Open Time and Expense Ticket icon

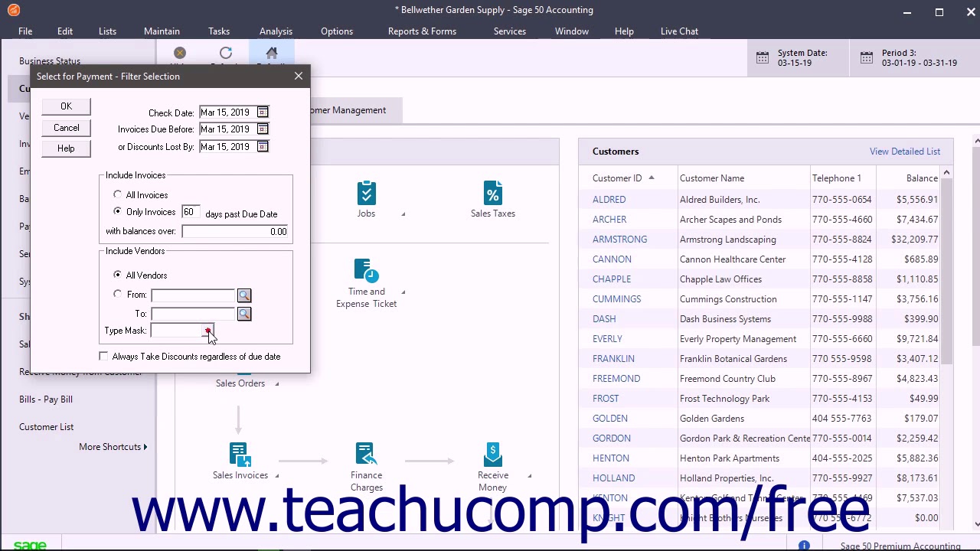(x=366, y=272)
